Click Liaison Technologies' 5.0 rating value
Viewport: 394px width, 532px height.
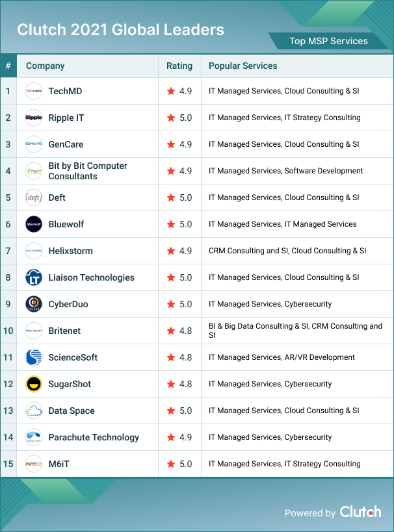pyautogui.click(x=185, y=277)
